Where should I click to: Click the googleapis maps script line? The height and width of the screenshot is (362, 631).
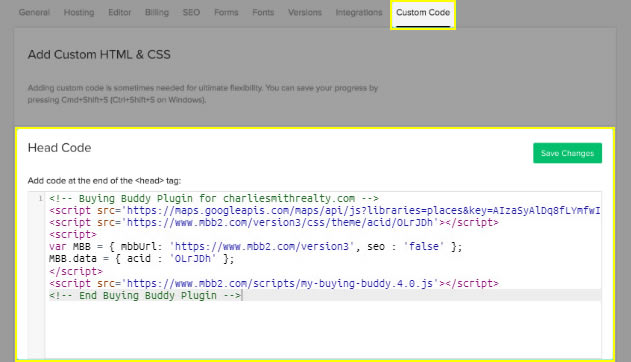click(x=324, y=210)
